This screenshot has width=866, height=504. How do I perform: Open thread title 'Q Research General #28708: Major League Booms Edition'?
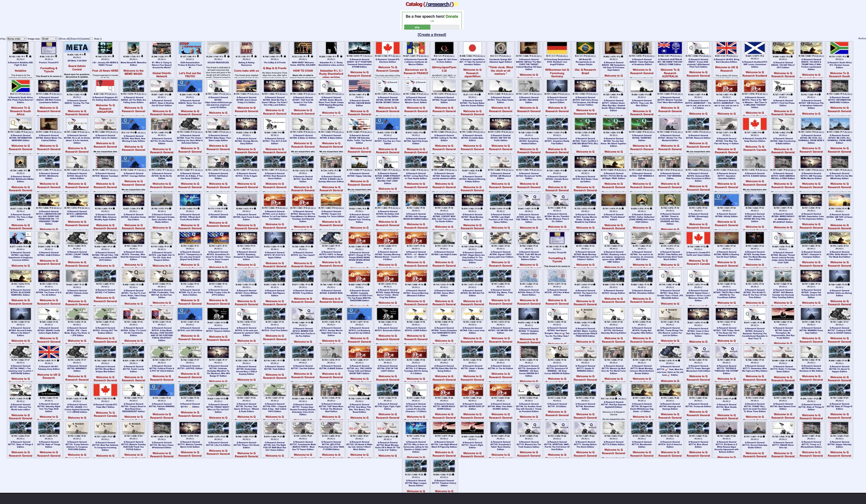pos(416,483)
